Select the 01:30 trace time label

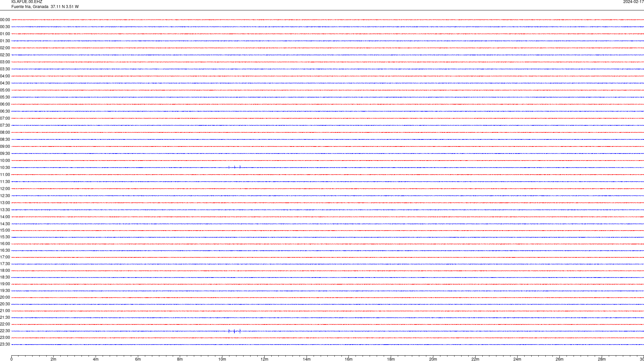(x=5, y=41)
